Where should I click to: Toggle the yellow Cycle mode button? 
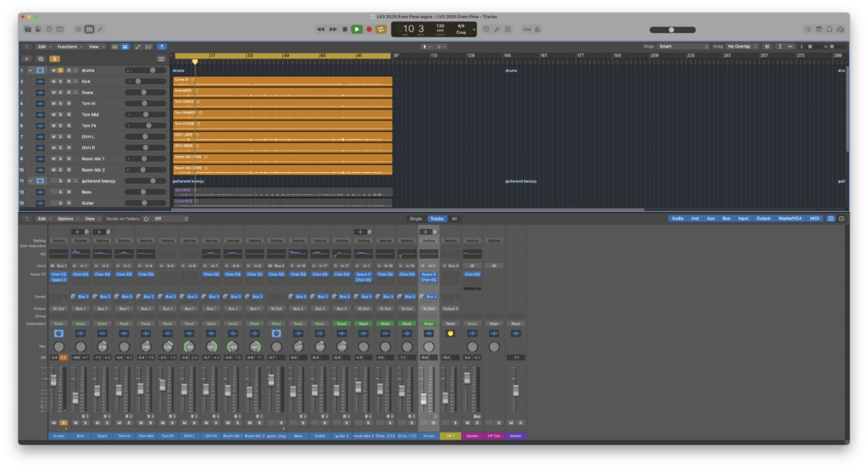tap(381, 30)
